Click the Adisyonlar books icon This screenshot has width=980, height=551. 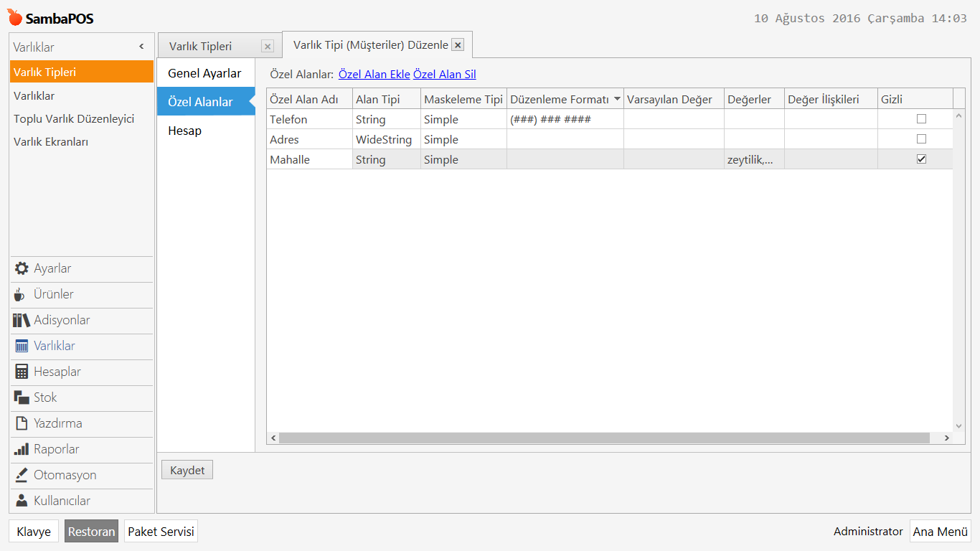(21, 320)
